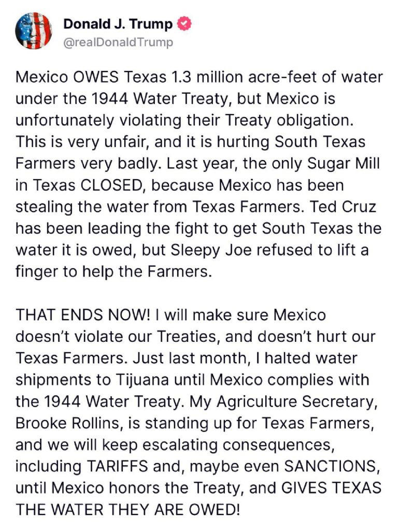Click the profile avatar picture
398x532 pixels.
click(34, 31)
